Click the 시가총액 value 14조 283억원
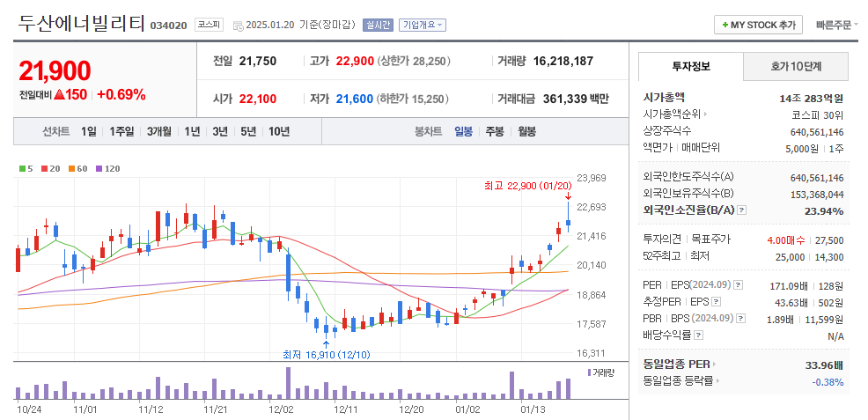 click(x=811, y=99)
